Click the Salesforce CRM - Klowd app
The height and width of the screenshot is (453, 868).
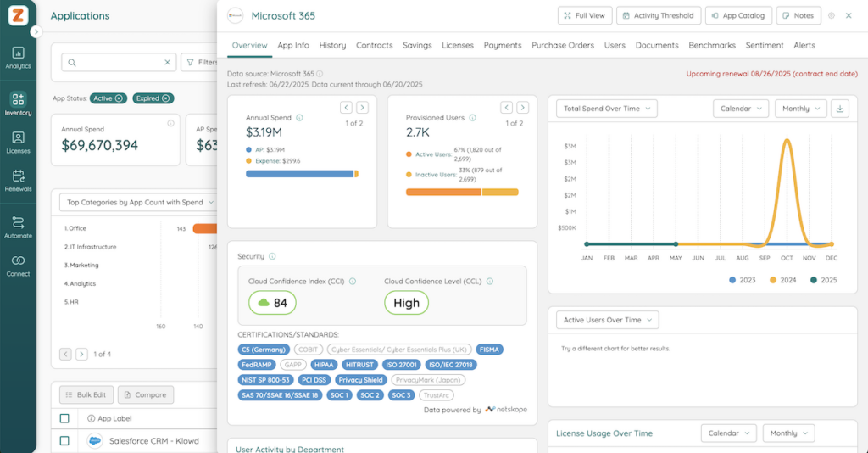pyautogui.click(x=154, y=441)
